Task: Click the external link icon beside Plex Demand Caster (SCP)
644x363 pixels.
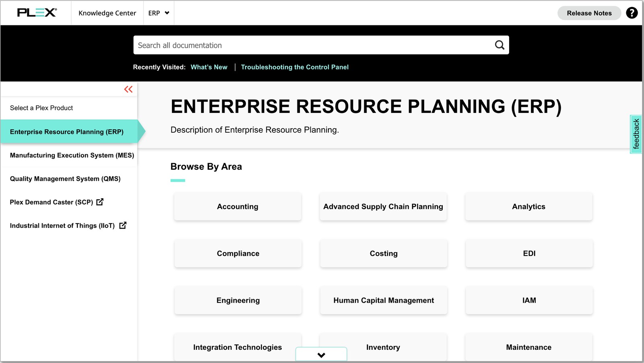Action: point(99,202)
